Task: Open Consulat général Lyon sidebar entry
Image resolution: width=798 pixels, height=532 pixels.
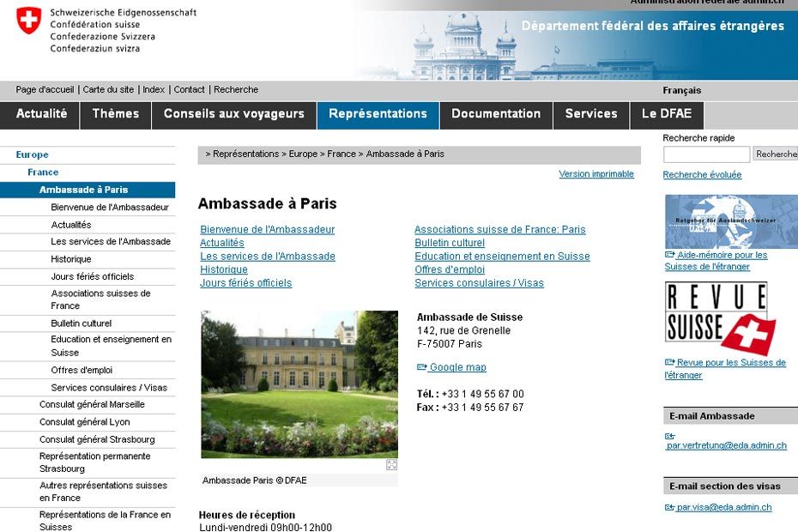Action: tap(85, 422)
